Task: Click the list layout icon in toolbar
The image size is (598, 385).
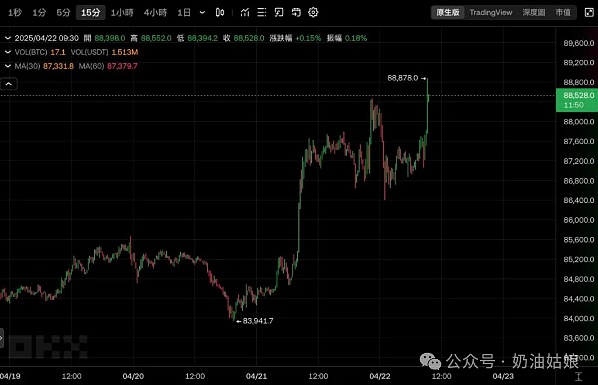Action: point(262,13)
